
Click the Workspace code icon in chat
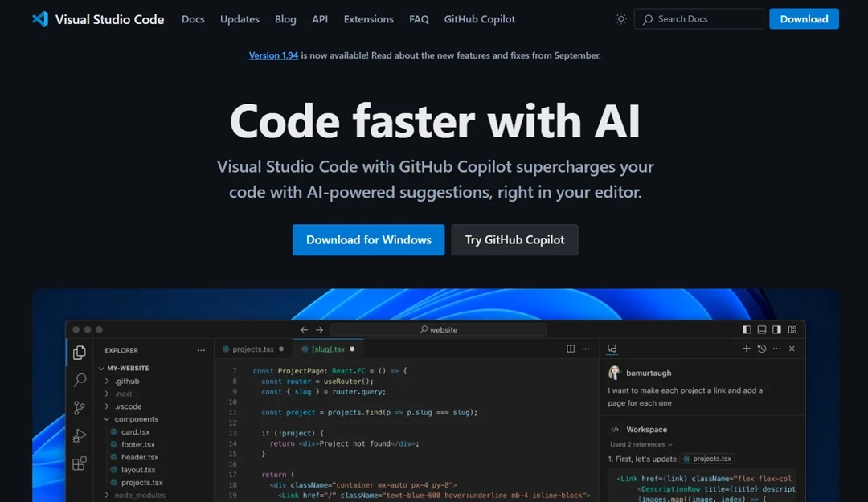point(615,430)
